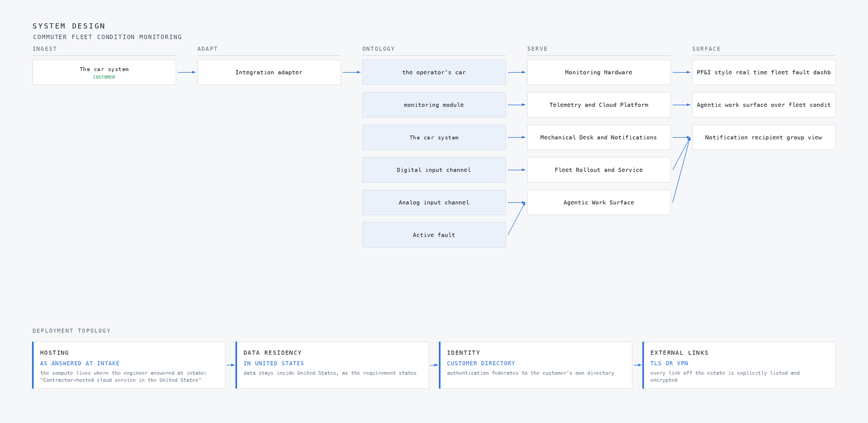868x423 pixels.
Task: Click the "monitoring module" ontology node
Action: click(x=434, y=105)
